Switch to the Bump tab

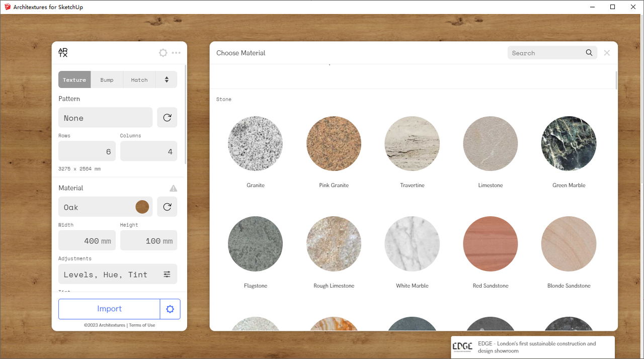point(107,80)
